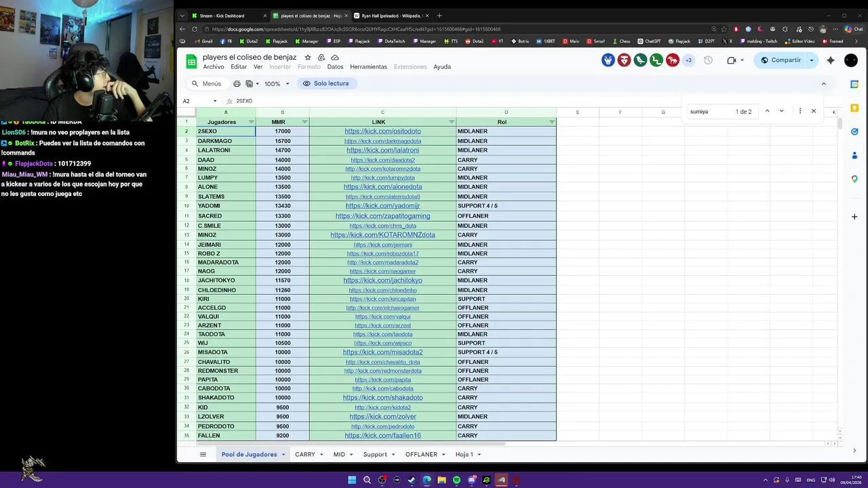Print the spreadsheet

237,83
